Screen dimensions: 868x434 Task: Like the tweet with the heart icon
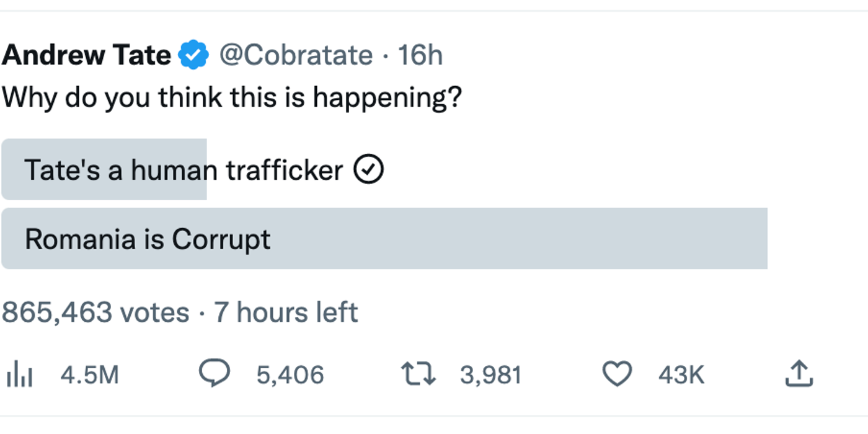click(617, 374)
